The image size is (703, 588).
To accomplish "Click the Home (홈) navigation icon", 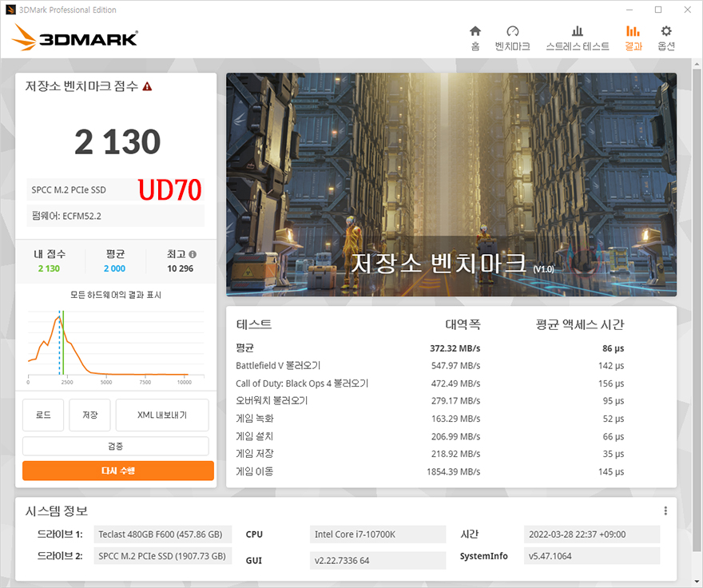I will (475, 38).
